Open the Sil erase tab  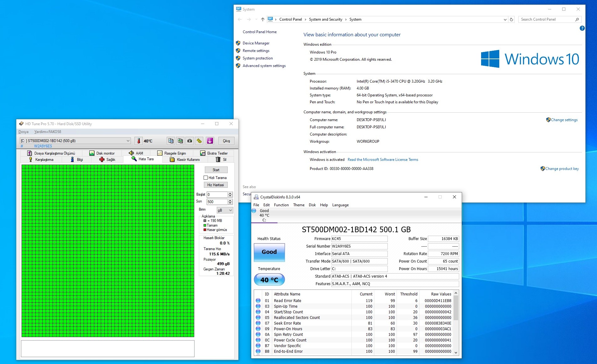pyautogui.click(x=221, y=159)
